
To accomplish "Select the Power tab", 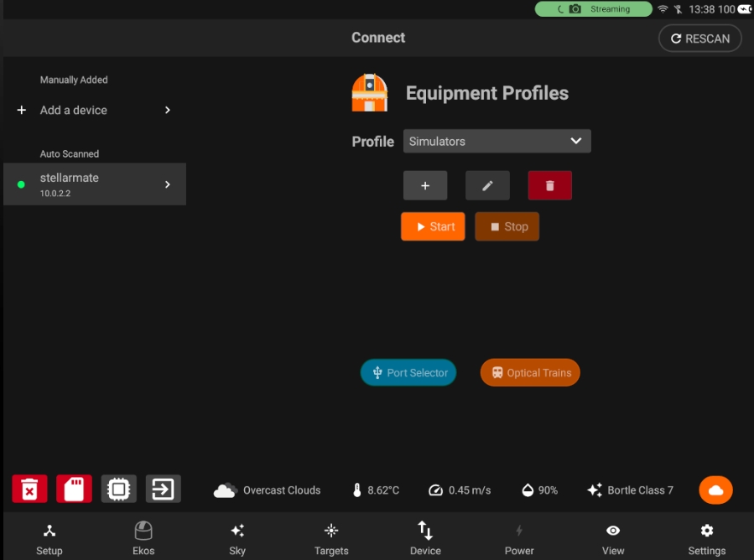I will tap(519, 539).
